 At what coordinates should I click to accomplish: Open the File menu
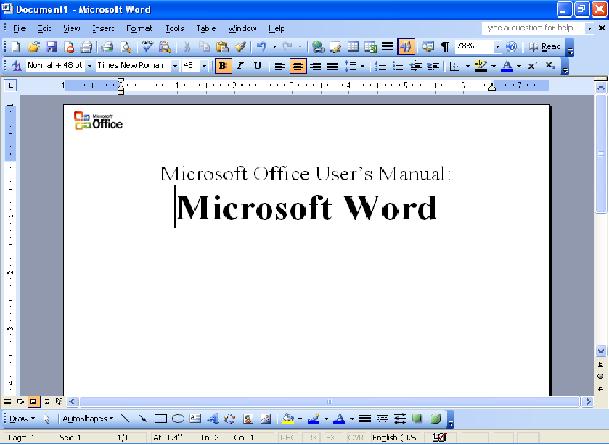click(19, 28)
